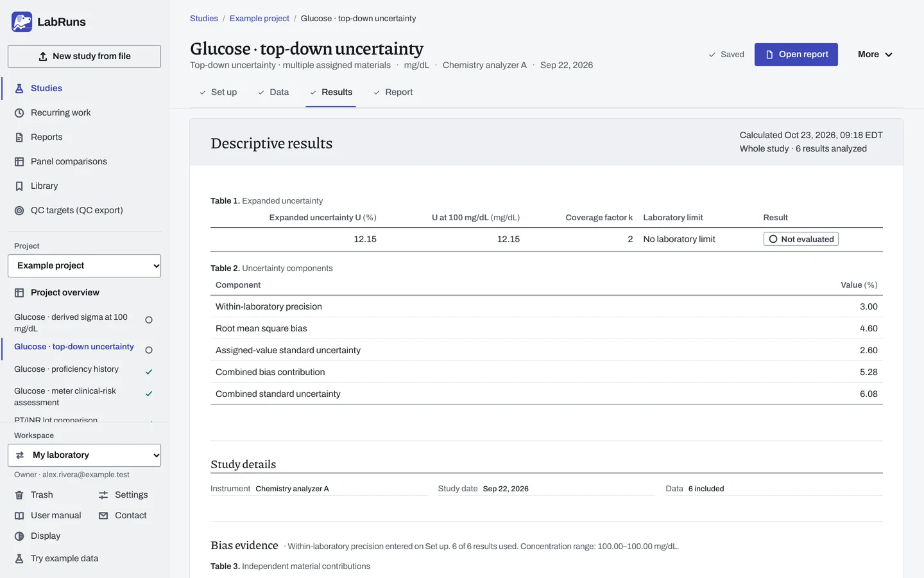
Task: Open Project overview via its grid icon
Action: (x=19, y=293)
